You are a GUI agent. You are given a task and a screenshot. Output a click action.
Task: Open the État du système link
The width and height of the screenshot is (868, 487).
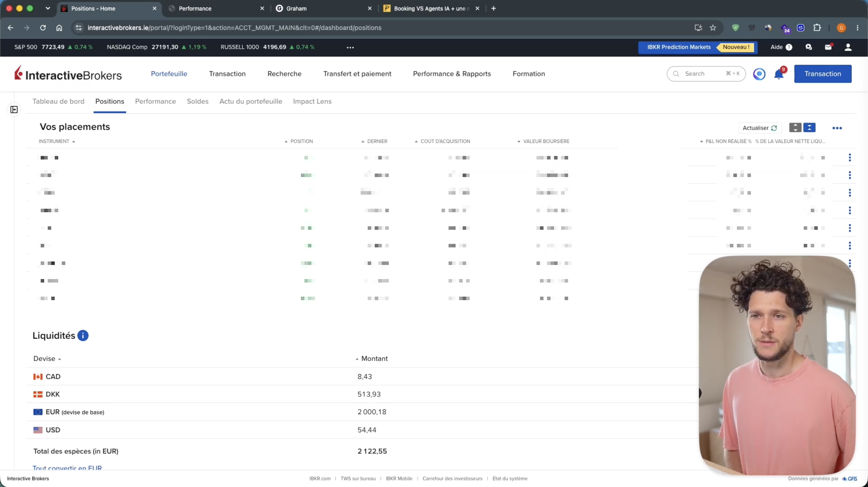(x=510, y=478)
